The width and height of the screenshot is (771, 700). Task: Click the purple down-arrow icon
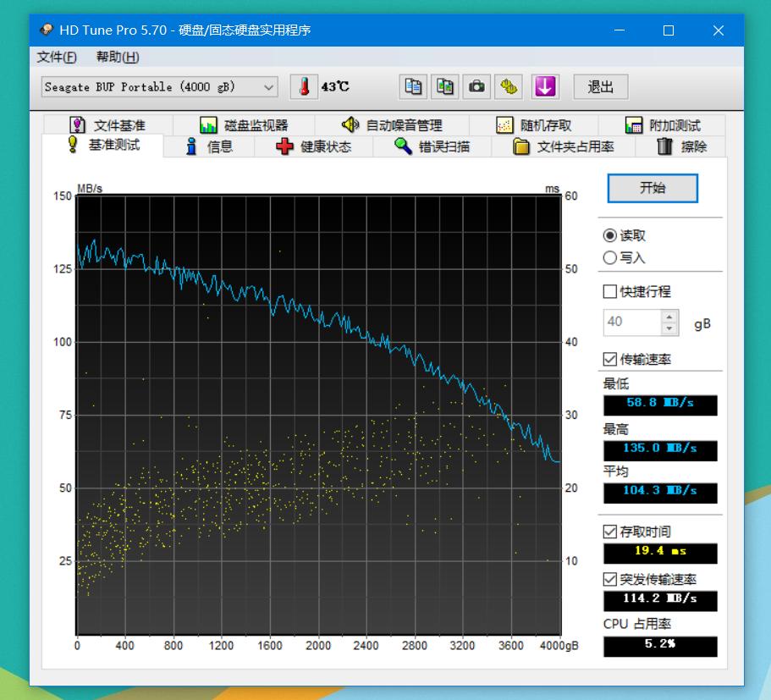pyautogui.click(x=545, y=86)
